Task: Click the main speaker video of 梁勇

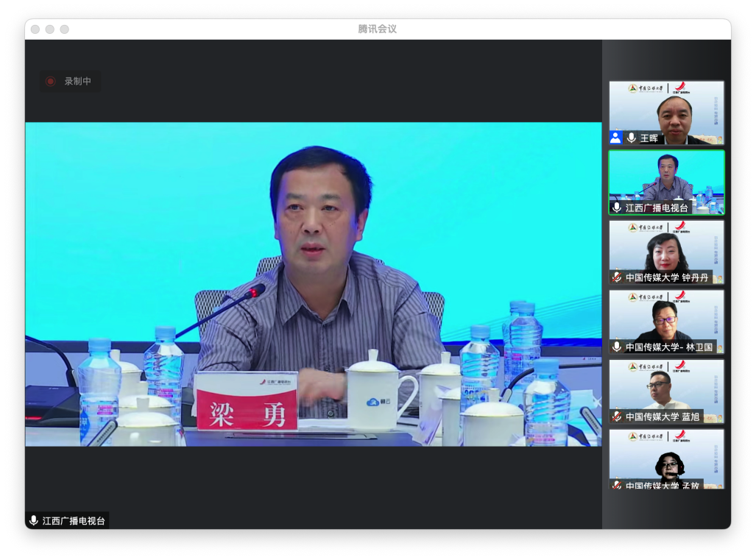Action: click(313, 283)
